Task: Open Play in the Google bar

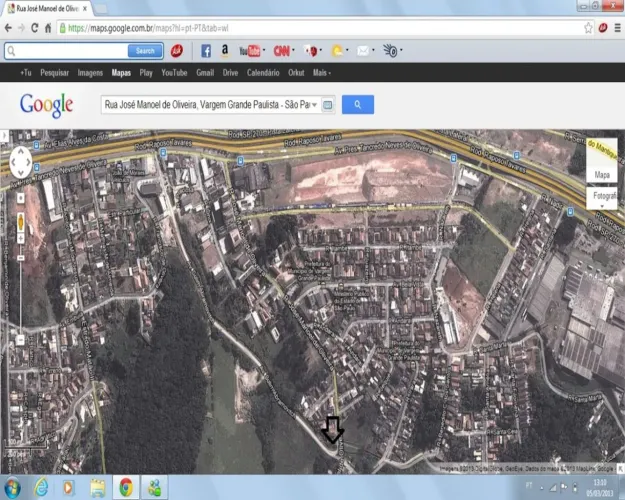Action: (146, 73)
